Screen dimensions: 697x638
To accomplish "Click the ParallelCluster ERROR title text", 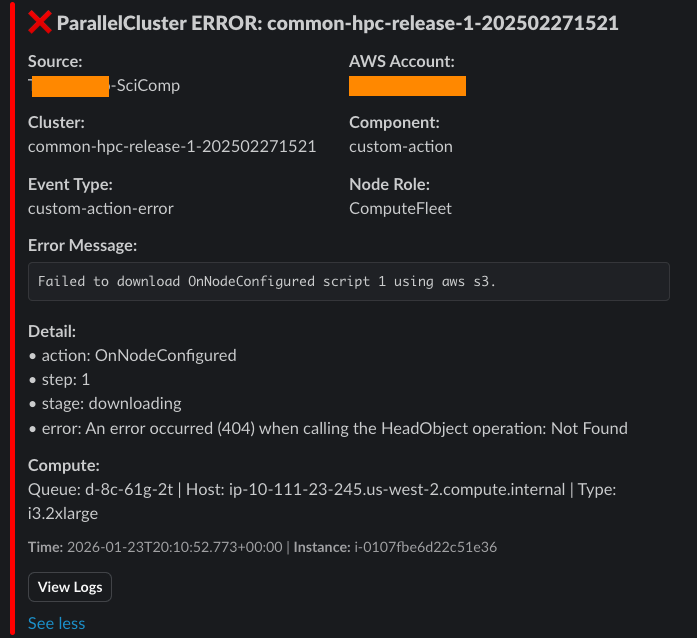I will click(337, 22).
